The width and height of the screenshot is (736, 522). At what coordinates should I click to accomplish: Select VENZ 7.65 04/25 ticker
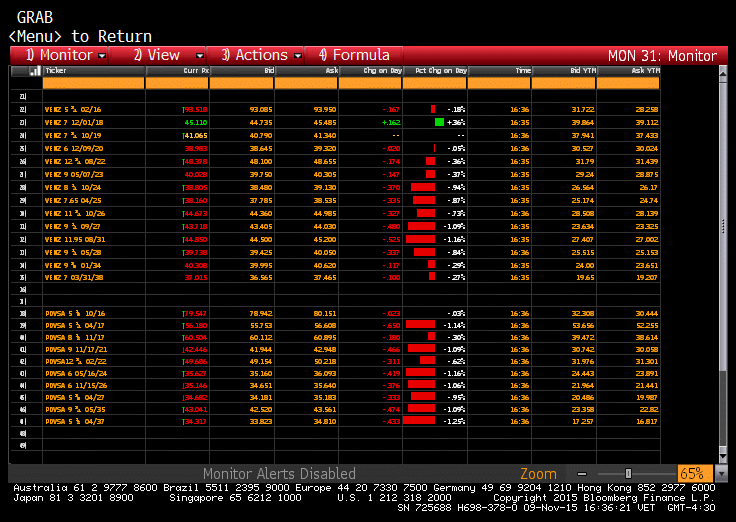tap(73, 200)
